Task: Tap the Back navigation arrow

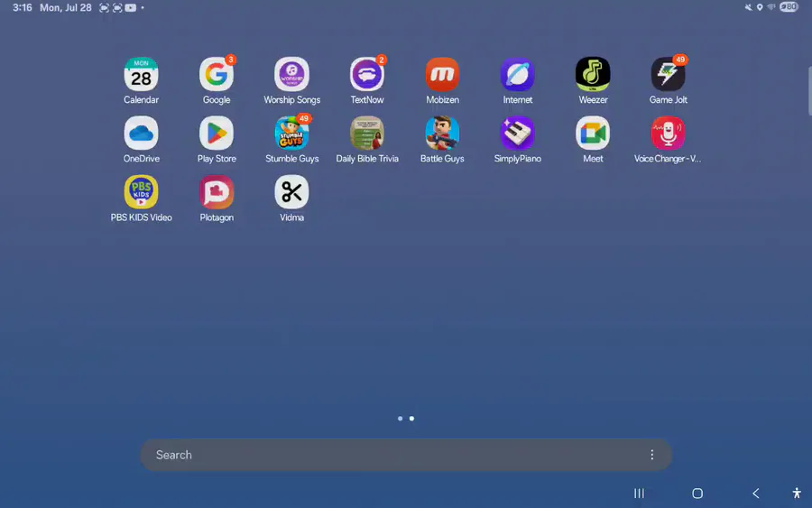Action: click(756, 494)
